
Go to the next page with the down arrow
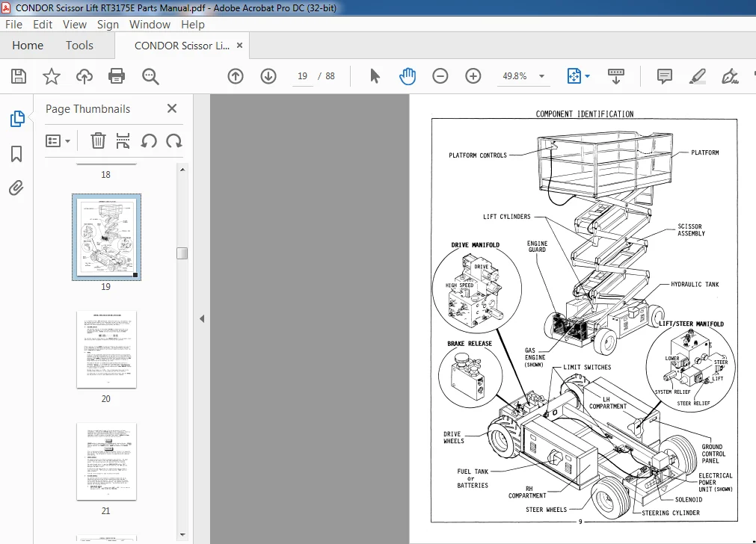[x=268, y=76]
